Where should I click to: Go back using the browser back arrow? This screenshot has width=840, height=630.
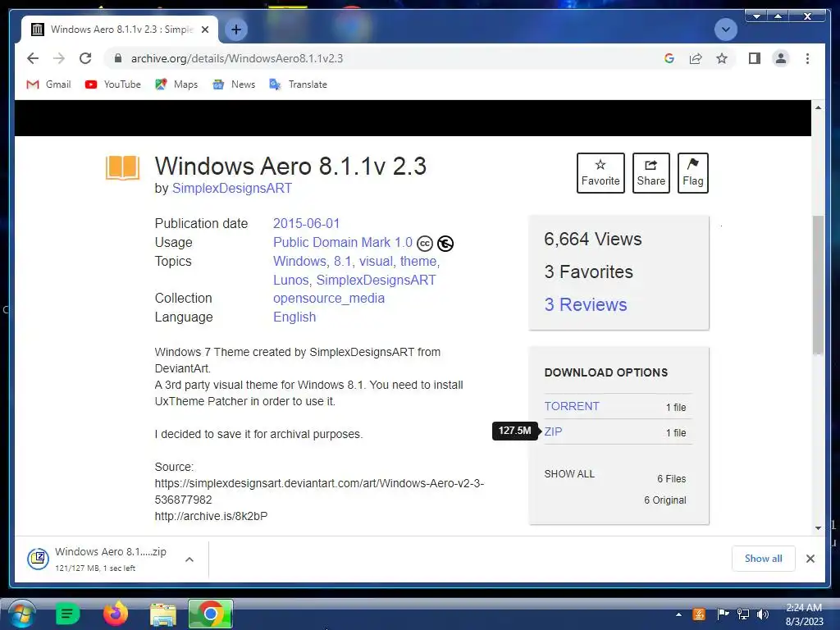tap(33, 58)
